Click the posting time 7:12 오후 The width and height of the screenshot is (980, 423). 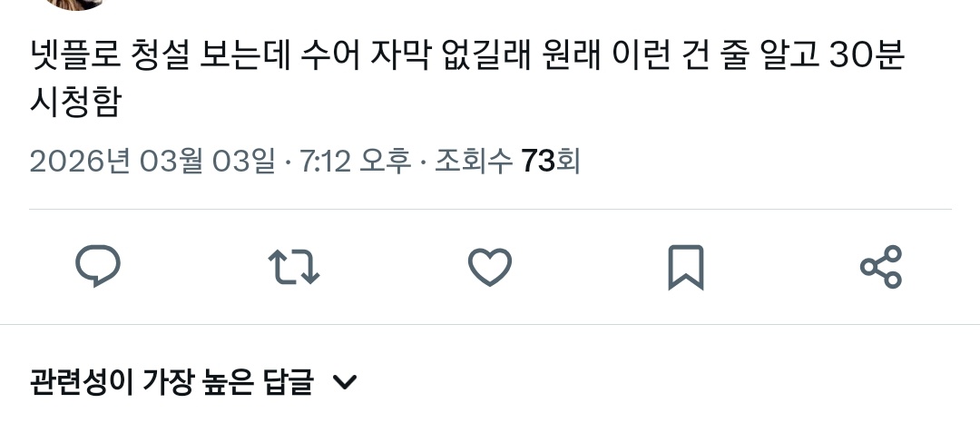(x=355, y=162)
